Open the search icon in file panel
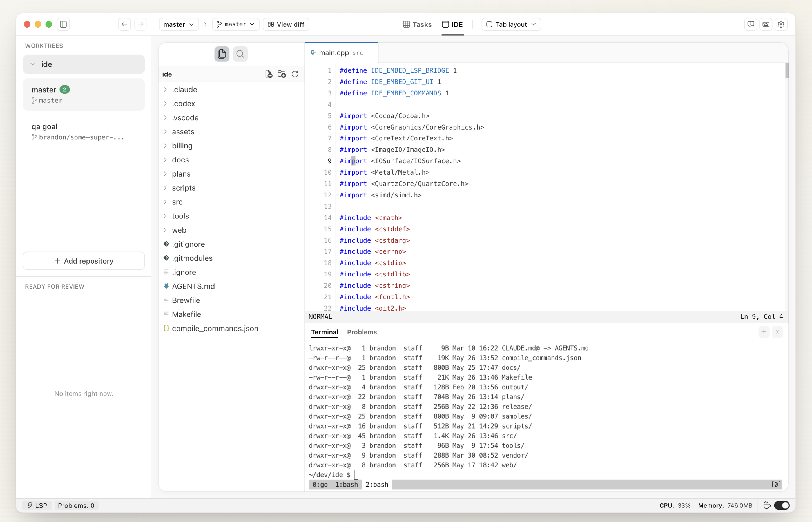 click(x=240, y=54)
